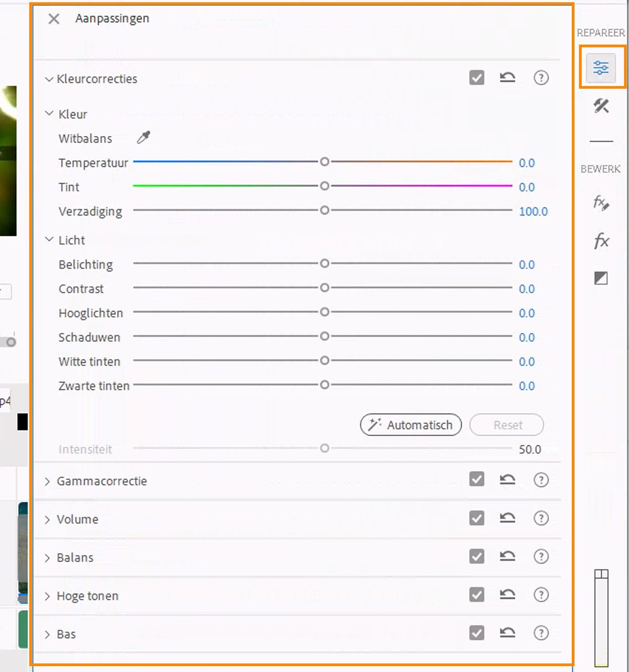Click the Tint slider handle

point(324,186)
